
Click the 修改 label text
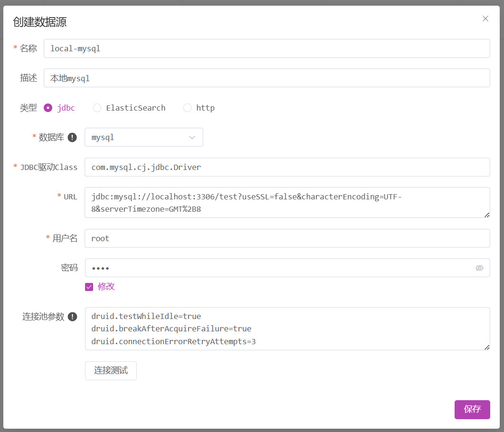point(106,287)
